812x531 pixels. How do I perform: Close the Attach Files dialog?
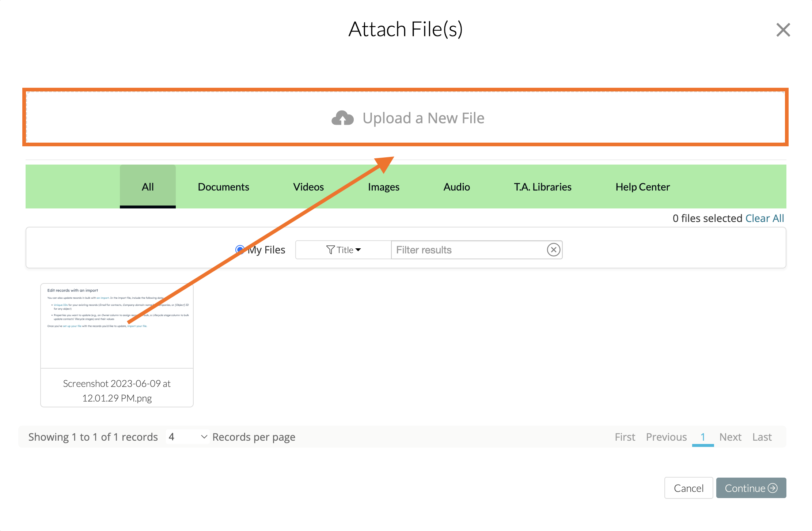pos(783,30)
